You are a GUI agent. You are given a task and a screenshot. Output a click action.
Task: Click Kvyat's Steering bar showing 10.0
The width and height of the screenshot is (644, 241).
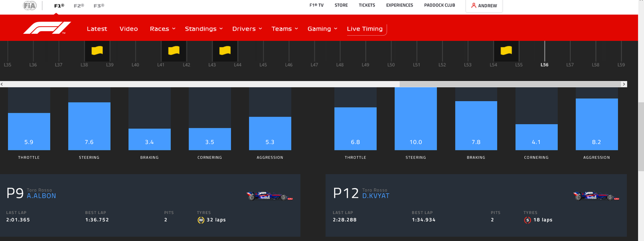coord(416,119)
